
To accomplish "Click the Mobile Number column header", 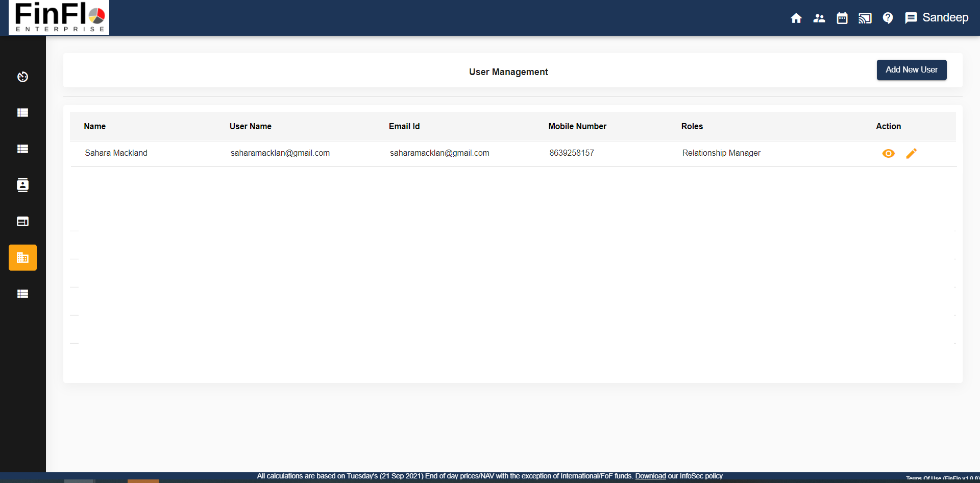I will point(577,127).
